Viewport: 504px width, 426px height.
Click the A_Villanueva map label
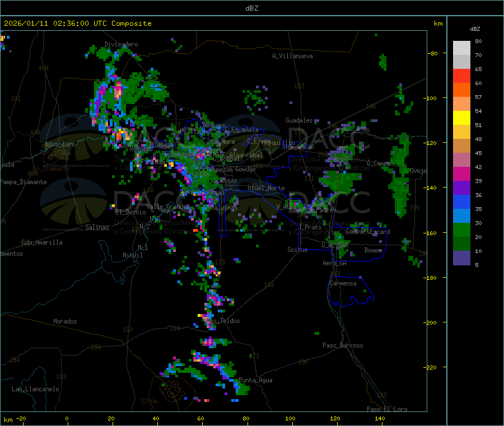292,56
